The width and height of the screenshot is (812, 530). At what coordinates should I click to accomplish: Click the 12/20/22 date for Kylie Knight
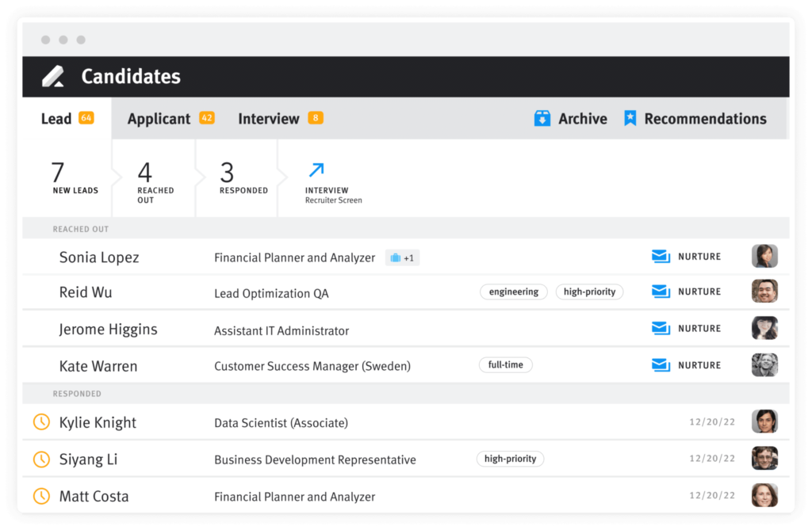[712, 421]
